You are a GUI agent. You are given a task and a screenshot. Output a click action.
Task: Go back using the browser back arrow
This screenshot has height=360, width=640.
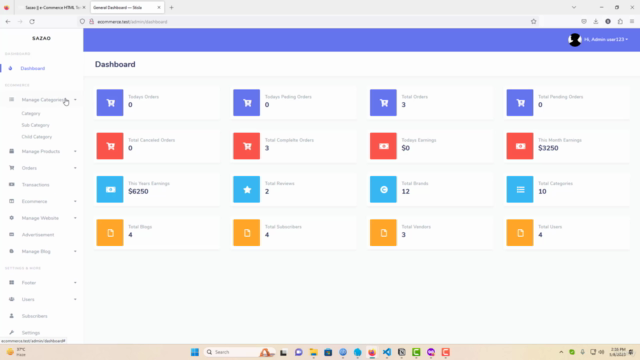tap(8, 22)
